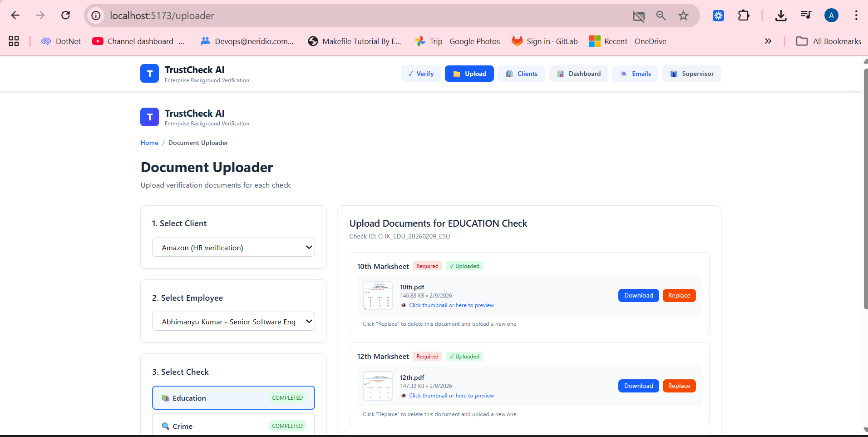Open the DotNet bookmark

tap(61, 41)
